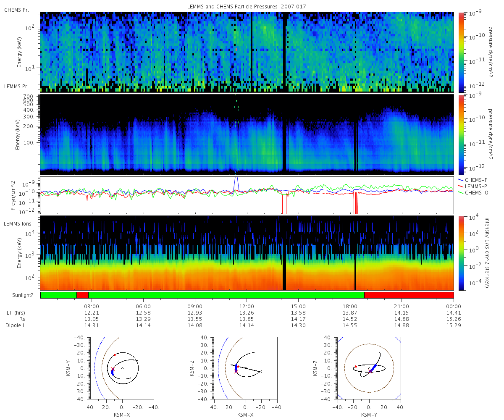Click the 'Dipole L' row label
The height and width of the screenshot is (420, 504).
tap(16, 325)
